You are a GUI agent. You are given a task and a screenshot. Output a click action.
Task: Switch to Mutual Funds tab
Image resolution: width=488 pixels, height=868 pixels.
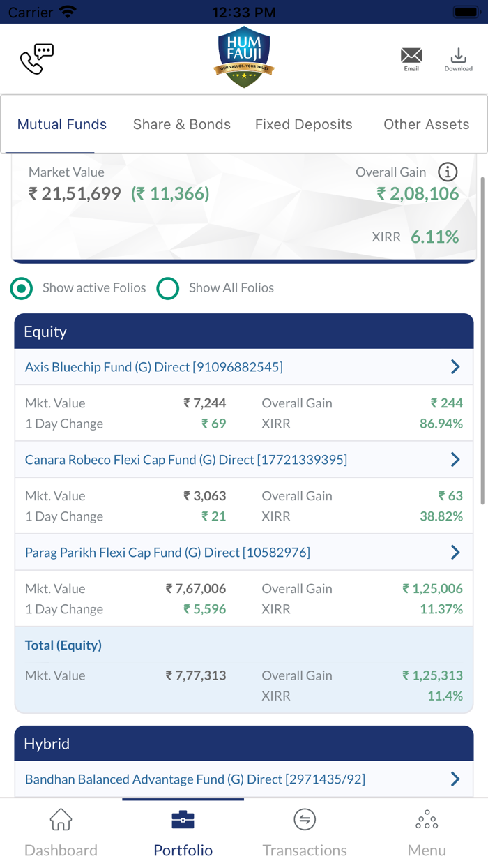point(62,124)
